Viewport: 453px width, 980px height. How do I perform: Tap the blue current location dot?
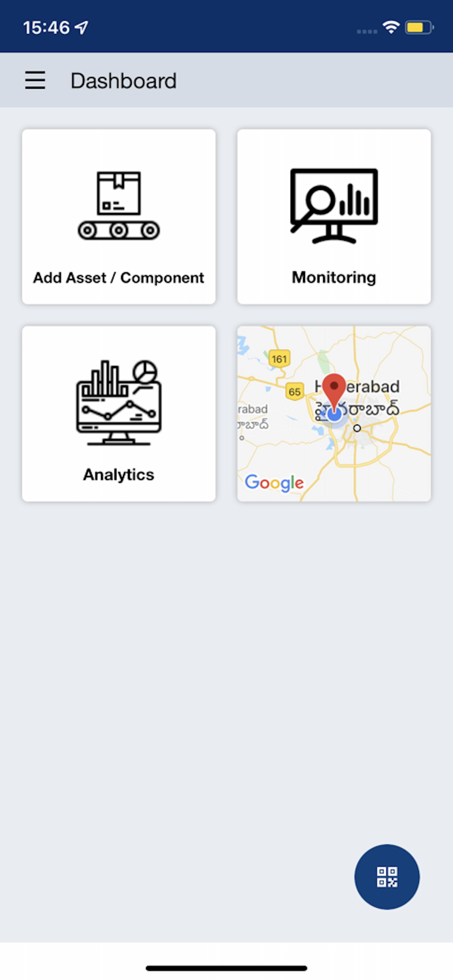pos(335,415)
